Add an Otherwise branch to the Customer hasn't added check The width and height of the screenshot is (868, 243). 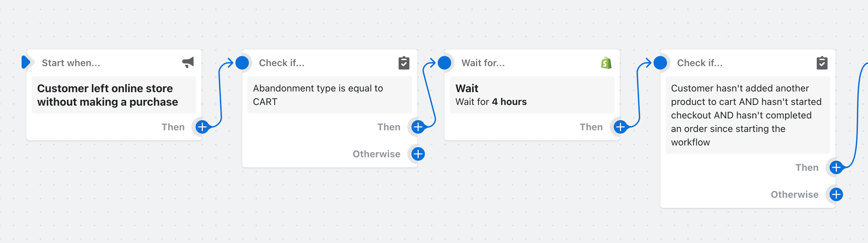pos(836,194)
